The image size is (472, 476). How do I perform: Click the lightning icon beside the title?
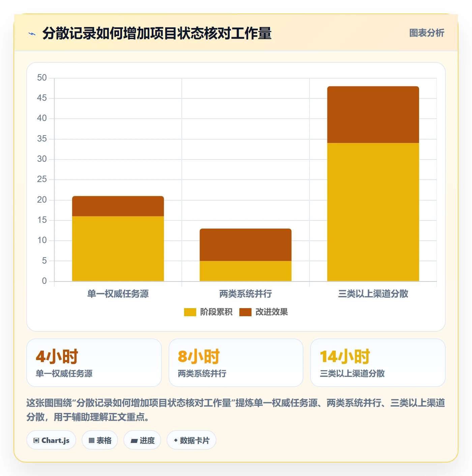tap(32, 34)
